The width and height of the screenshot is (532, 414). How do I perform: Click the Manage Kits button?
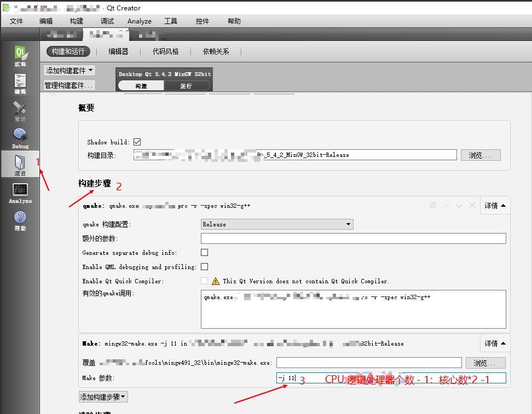(69, 85)
